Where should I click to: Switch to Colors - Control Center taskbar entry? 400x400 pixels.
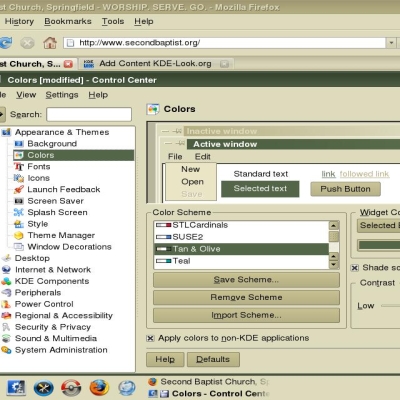click(x=208, y=394)
